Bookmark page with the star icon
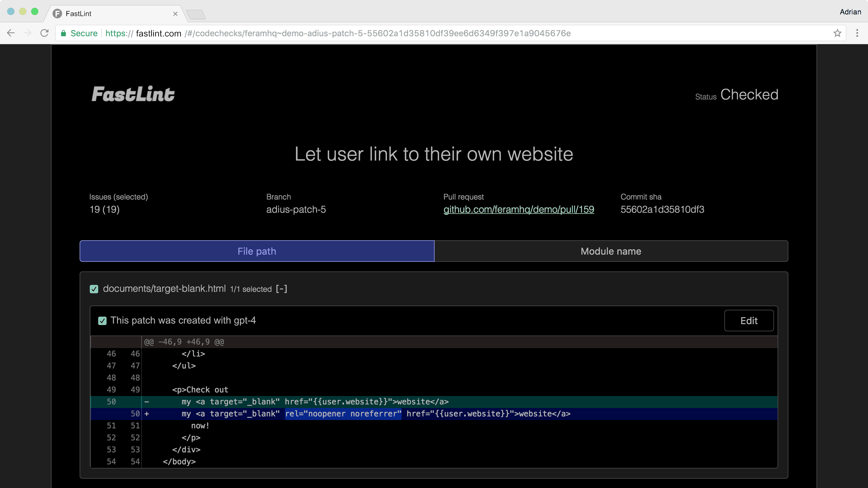The image size is (868, 488). coord(837,33)
